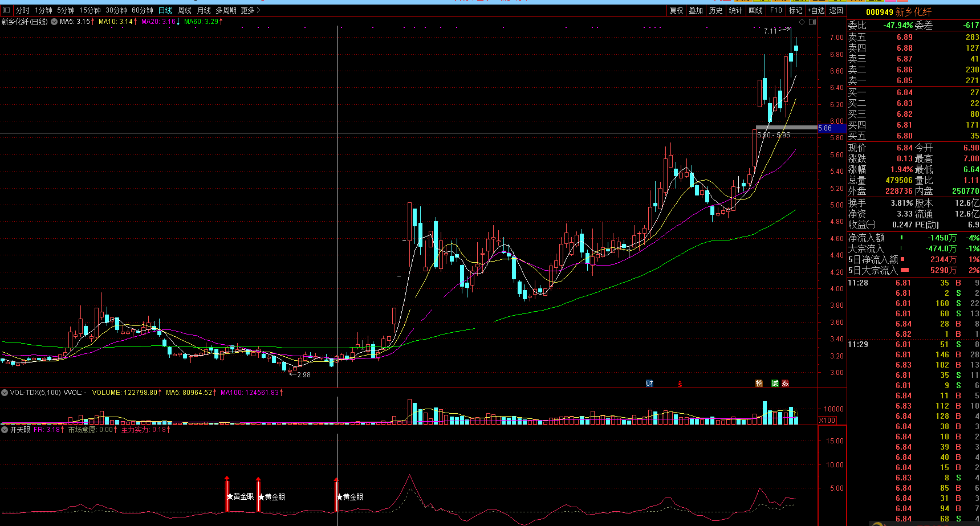The width and height of the screenshot is (980, 526).
Task: Click the 主力实力: 0.18 value
Action: tap(145, 430)
